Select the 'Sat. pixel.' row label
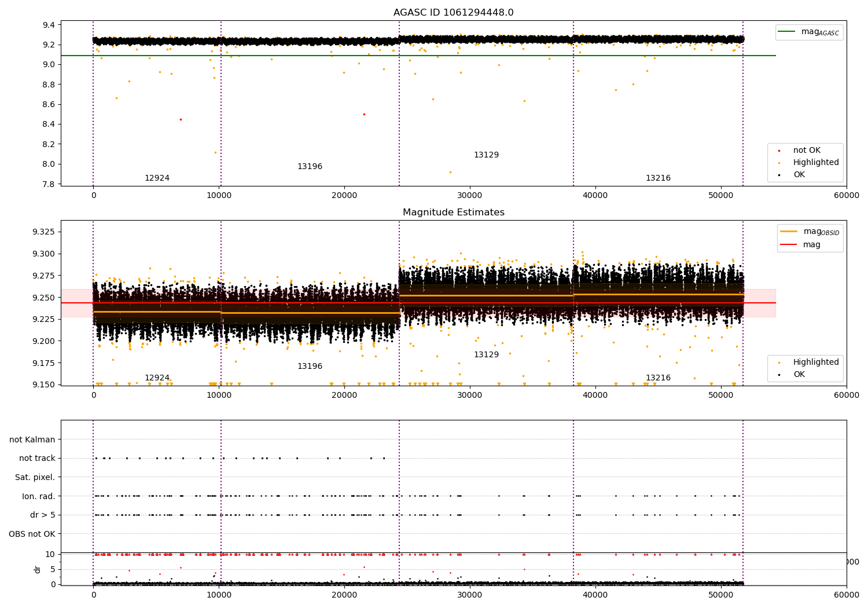 pyautogui.click(x=35, y=477)
